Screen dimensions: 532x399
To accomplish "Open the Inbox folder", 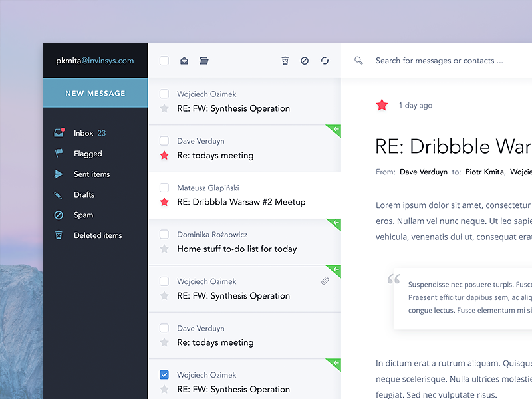I will coord(84,133).
